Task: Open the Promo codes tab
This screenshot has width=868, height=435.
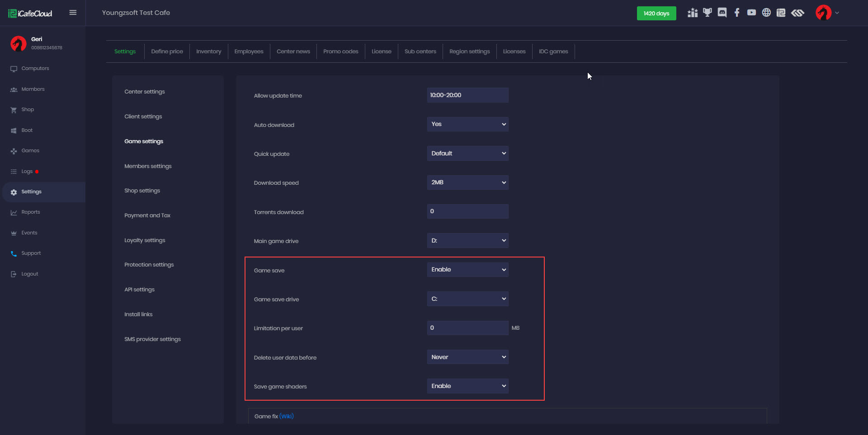Action: [340, 51]
